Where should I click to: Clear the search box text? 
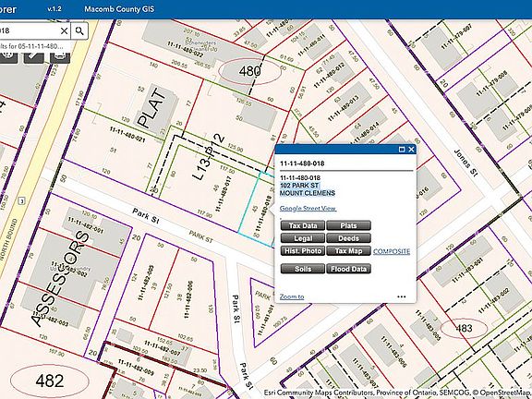64,31
